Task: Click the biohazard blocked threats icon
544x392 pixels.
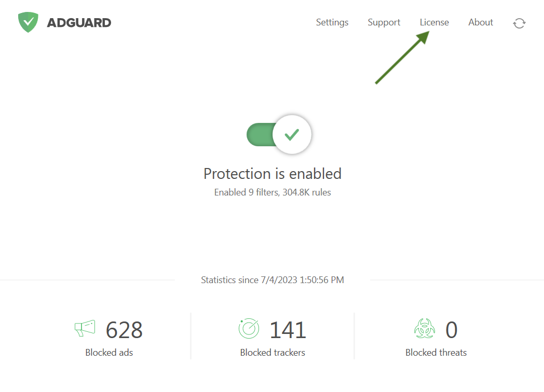Action: [424, 329]
